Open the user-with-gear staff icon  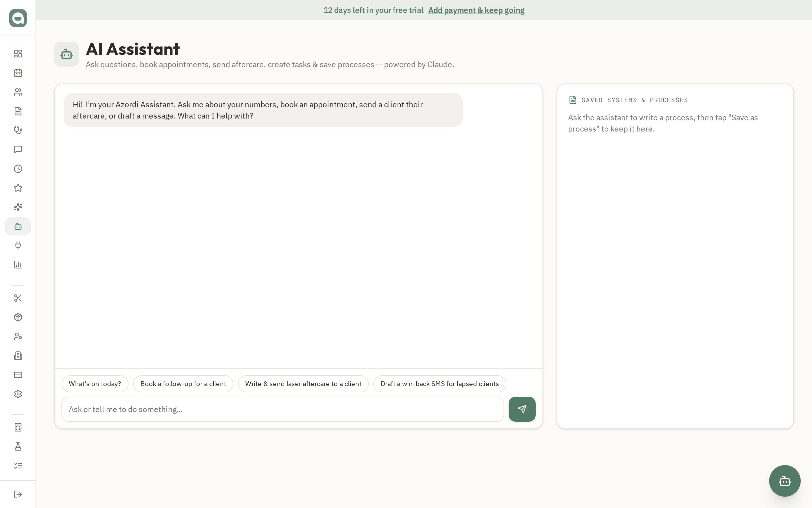click(18, 336)
